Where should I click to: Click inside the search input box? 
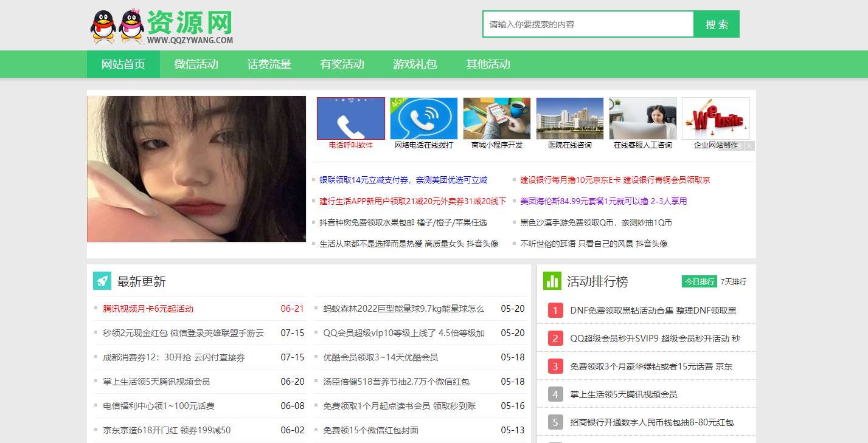click(x=587, y=24)
